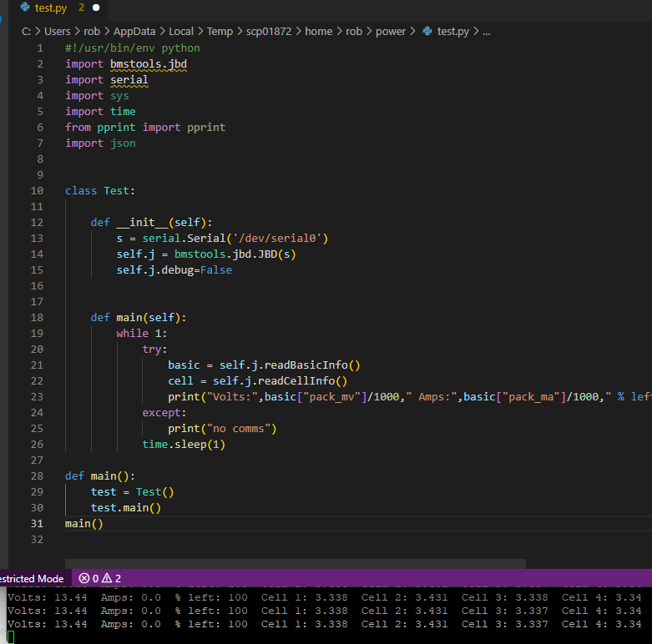Click the unsaved dot on test.py tab

(96, 8)
